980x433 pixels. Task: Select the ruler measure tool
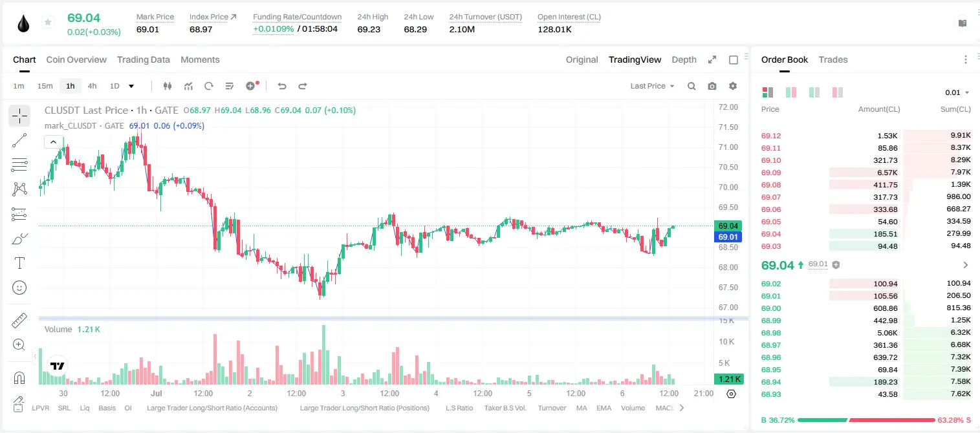pos(19,321)
